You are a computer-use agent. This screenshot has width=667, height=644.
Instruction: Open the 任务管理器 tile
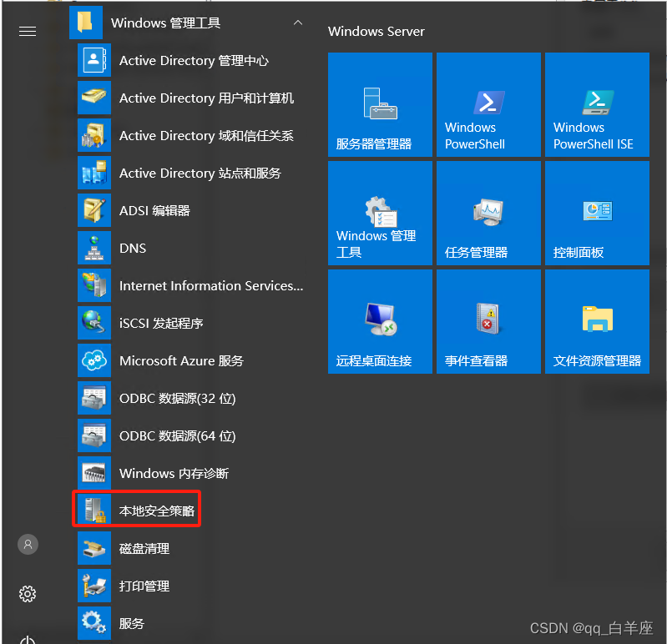488,213
